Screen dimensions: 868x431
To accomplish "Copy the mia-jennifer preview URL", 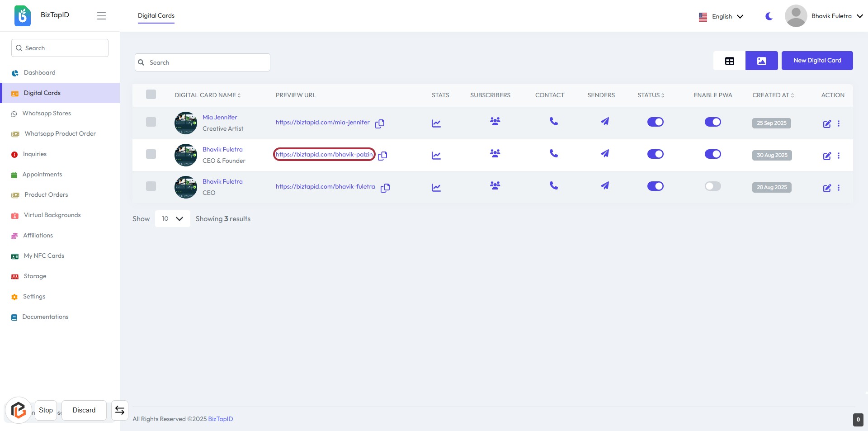I will point(380,123).
